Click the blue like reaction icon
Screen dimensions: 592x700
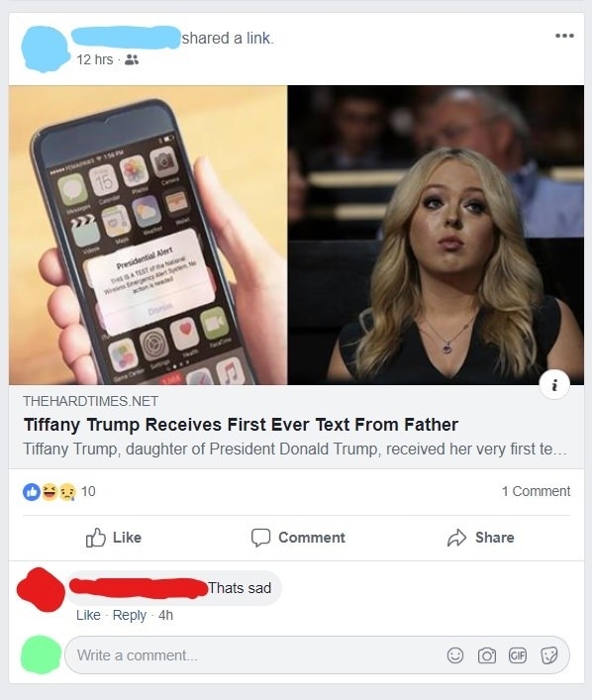pyautogui.click(x=32, y=491)
